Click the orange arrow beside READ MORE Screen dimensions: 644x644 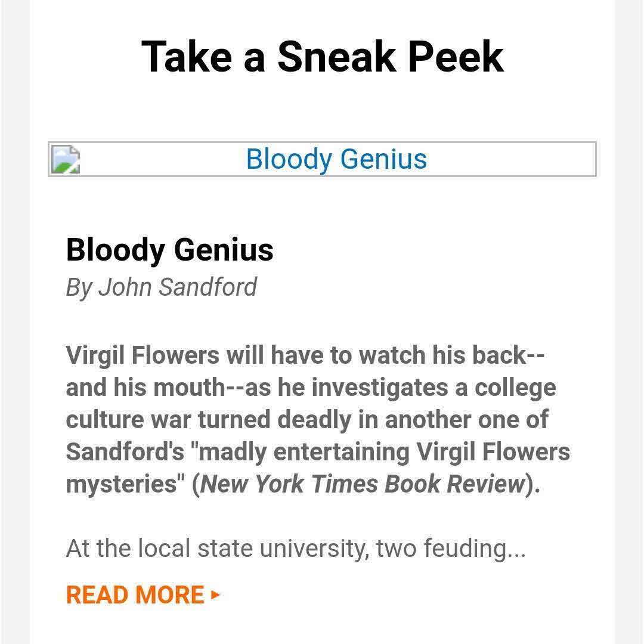[215, 595]
